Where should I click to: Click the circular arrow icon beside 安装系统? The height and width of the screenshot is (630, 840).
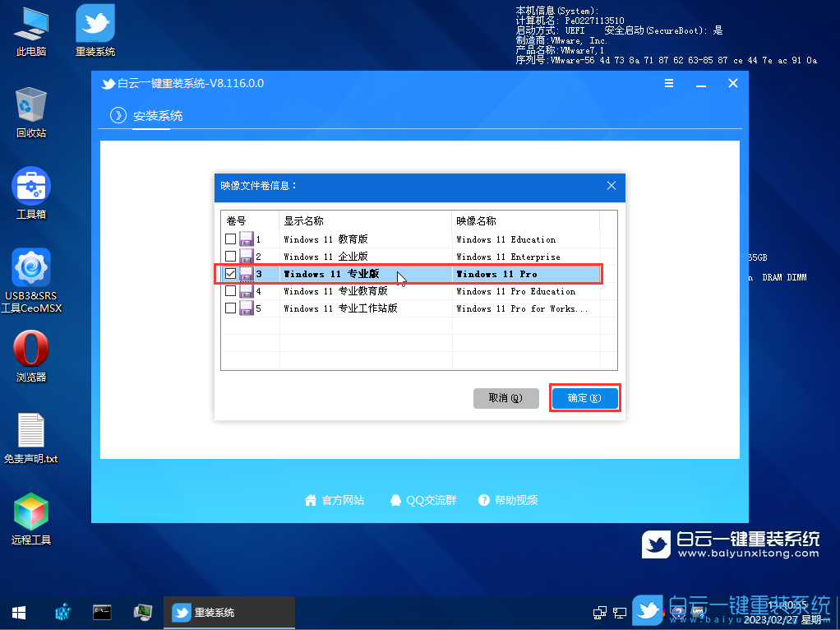click(118, 115)
